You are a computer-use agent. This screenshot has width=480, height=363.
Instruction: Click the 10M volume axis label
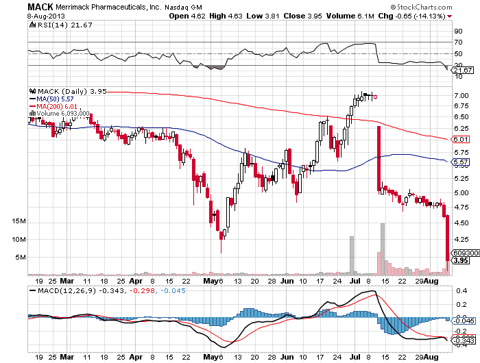point(18,239)
